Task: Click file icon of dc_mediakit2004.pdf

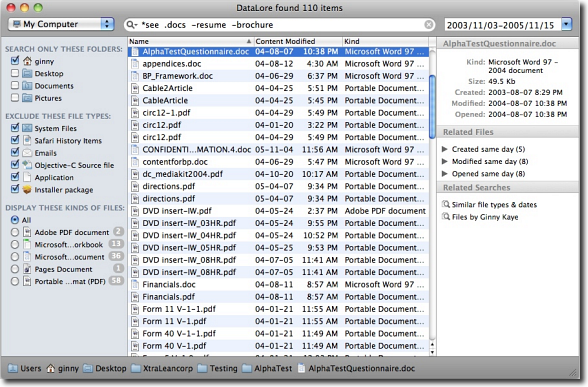Action: coord(135,174)
